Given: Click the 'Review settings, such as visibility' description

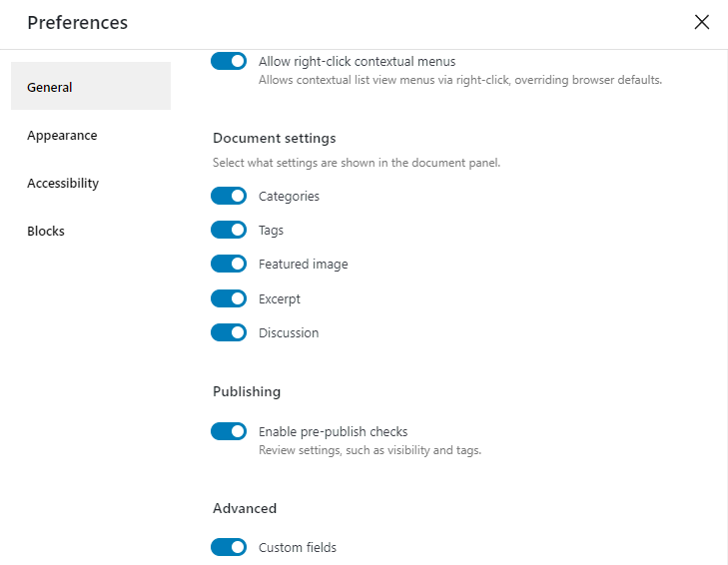Looking at the screenshot, I should [x=369, y=450].
